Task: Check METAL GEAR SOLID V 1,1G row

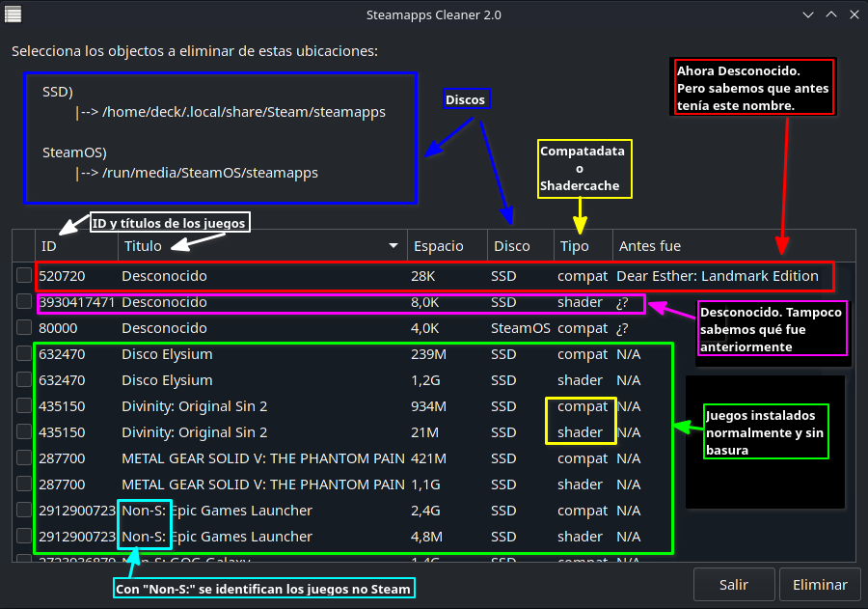Action: pos(24,484)
